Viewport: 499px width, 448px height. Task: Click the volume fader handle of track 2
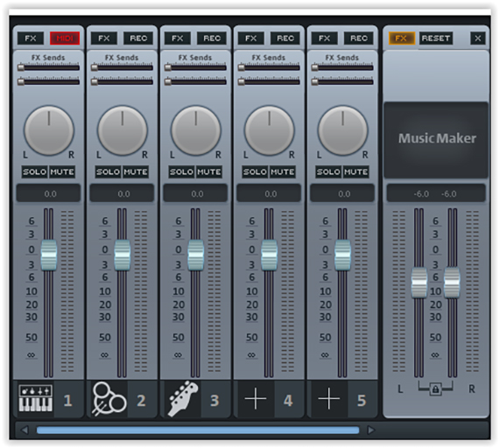pyautogui.click(x=123, y=255)
